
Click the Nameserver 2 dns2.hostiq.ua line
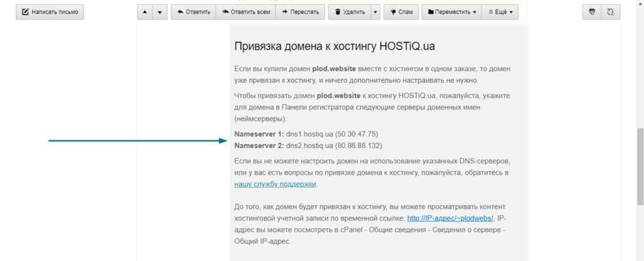click(x=308, y=145)
